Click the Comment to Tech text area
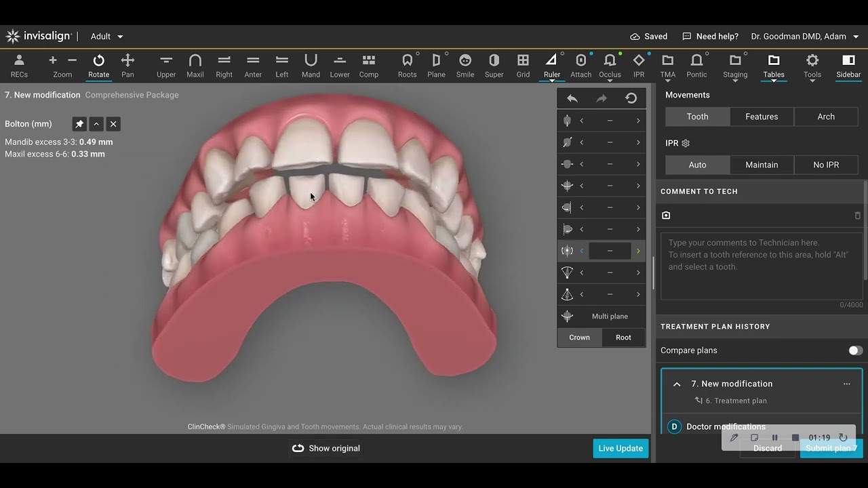 tap(762, 266)
